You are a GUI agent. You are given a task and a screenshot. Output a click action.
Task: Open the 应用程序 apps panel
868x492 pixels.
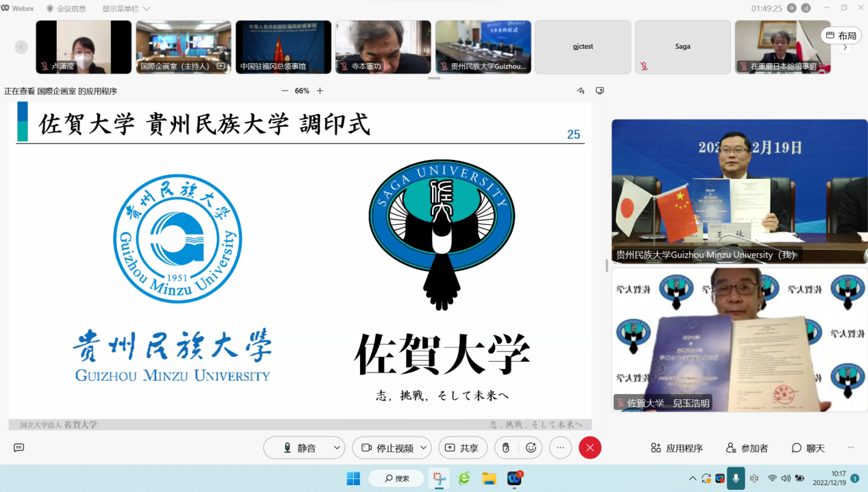pyautogui.click(x=677, y=448)
